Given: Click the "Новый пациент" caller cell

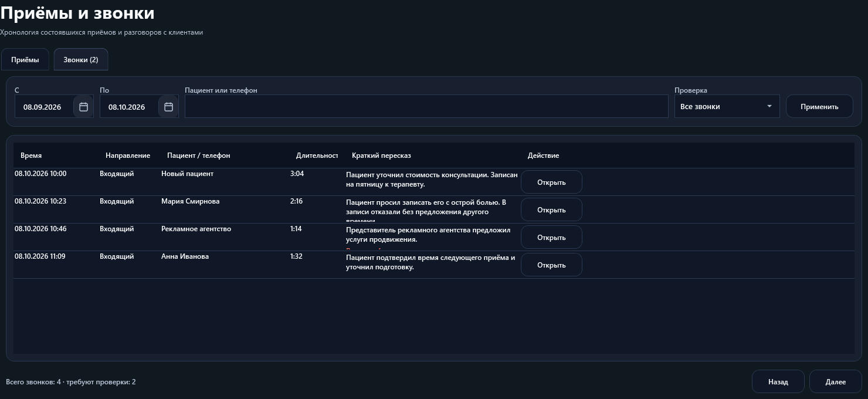Looking at the screenshot, I should pyautogui.click(x=187, y=174).
